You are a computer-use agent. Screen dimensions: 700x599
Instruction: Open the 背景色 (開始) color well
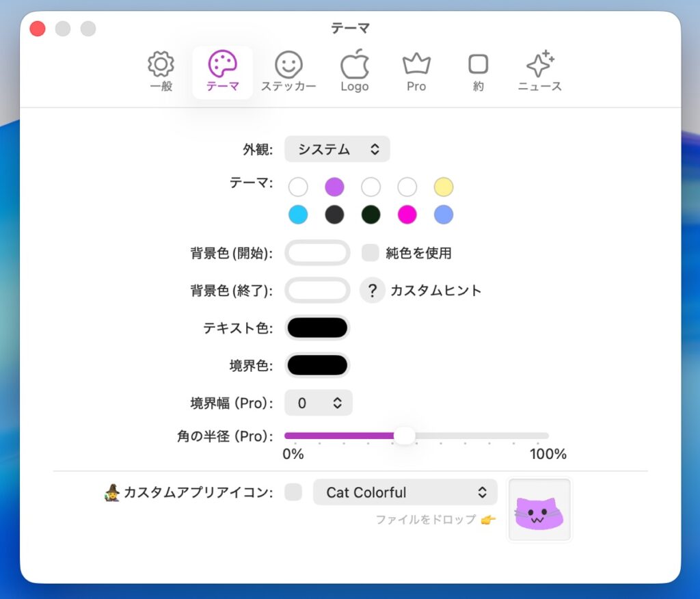point(317,253)
